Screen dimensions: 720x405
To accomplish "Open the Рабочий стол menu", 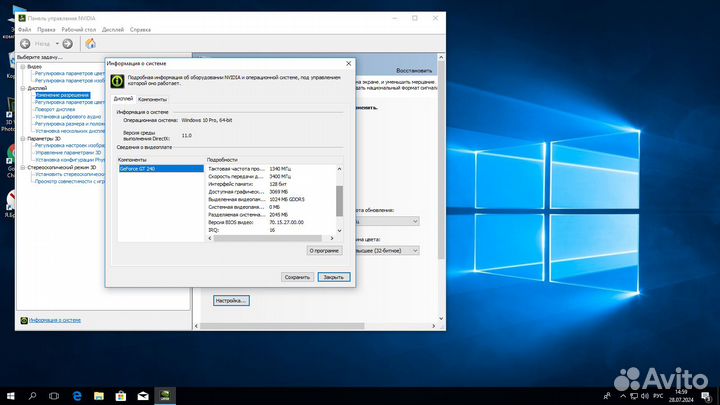I will pyautogui.click(x=79, y=29).
